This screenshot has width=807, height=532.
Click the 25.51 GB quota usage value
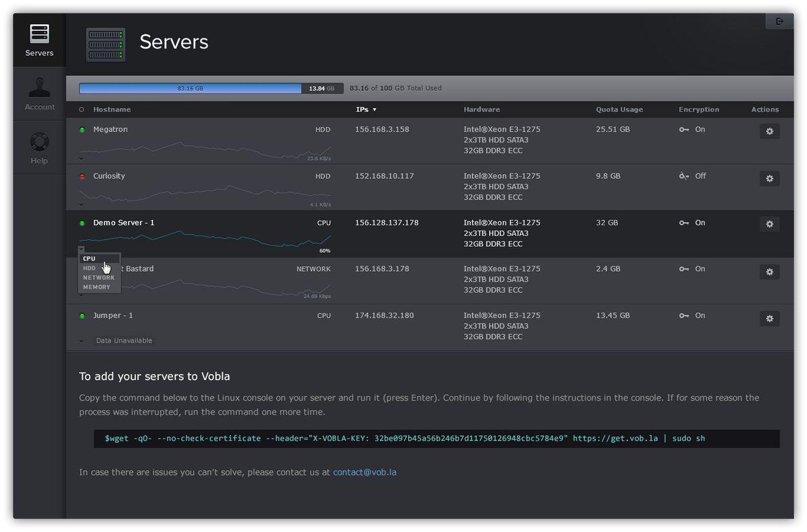point(613,129)
